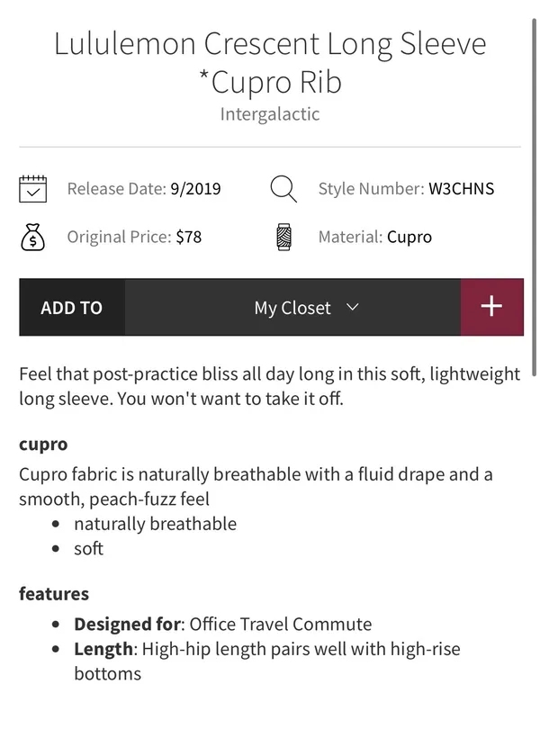Click the ADD TO label button

pos(72,307)
